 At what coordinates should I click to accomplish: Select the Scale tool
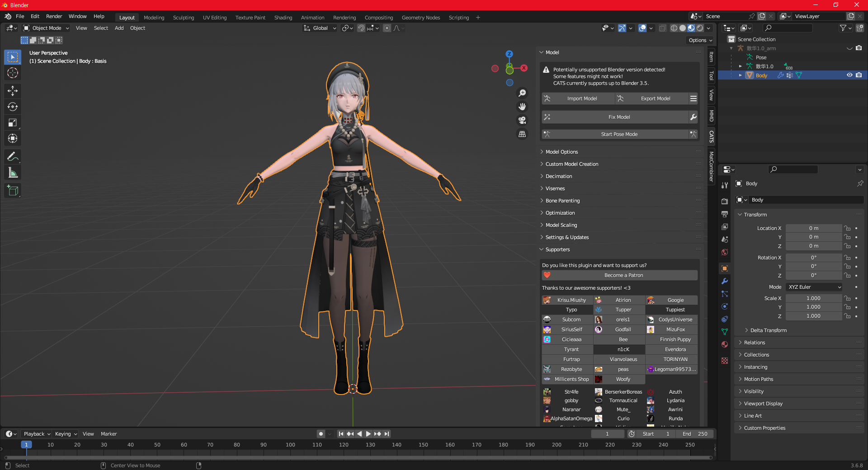13,122
